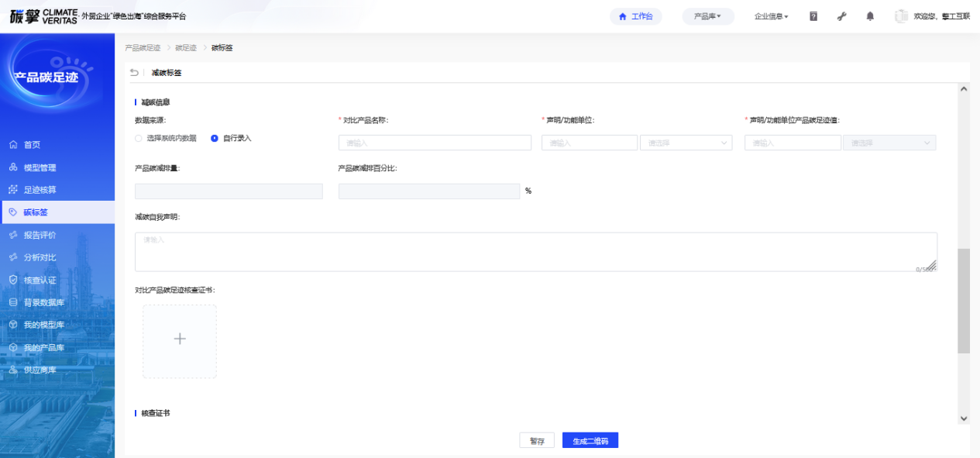980x458 pixels.
Task: Open the 声明/功能单位 unit dropdown
Action: coord(686,143)
